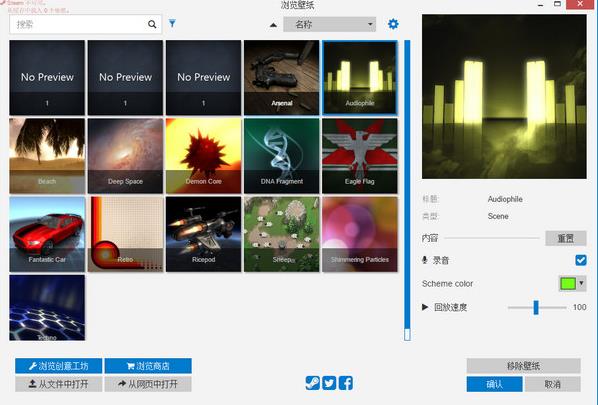This screenshot has height=405, width=598.
Task: Uncheck the 录音 audio recording checkbox
Action: [581, 260]
